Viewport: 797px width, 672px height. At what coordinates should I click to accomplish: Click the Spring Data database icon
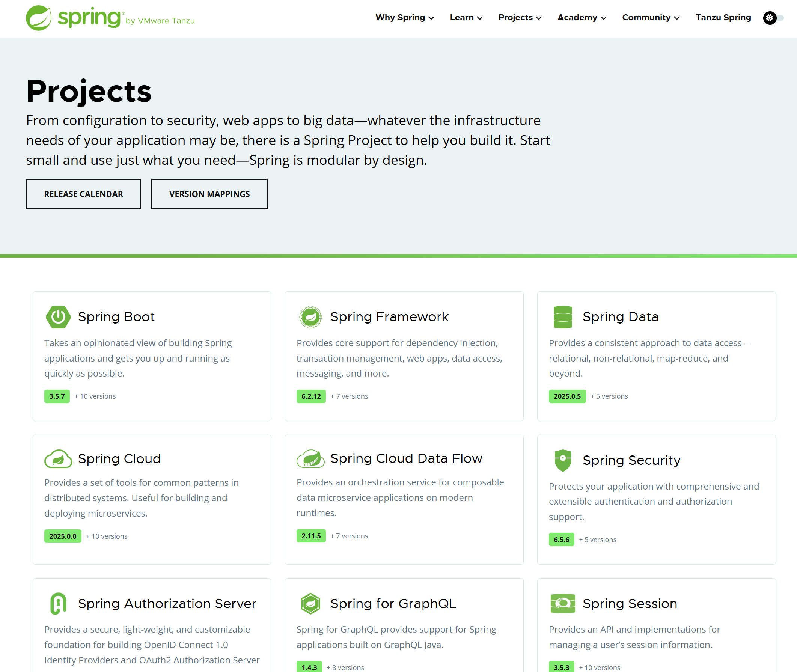tap(563, 317)
